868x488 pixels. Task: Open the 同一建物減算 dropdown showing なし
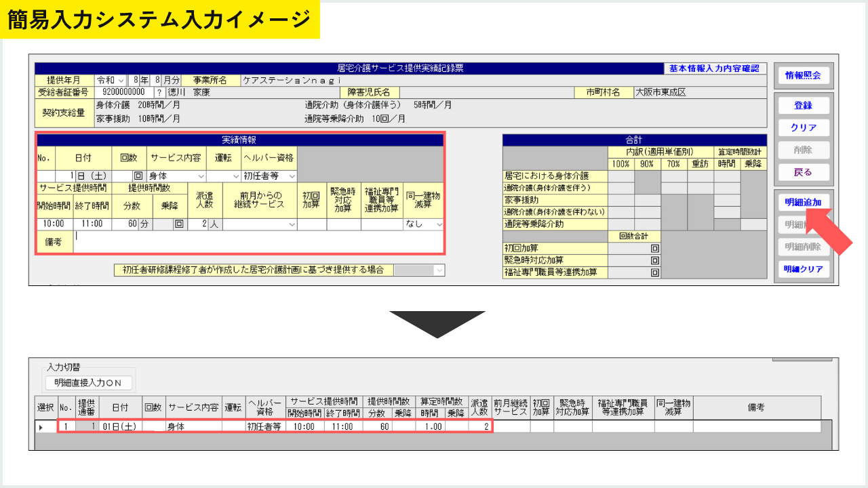point(424,224)
